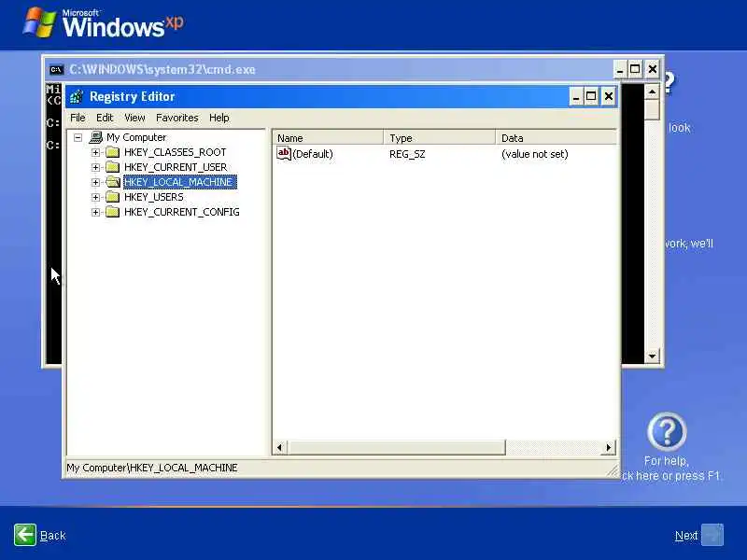This screenshot has width=747, height=560.
Task: Click the round help question mark icon
Action: 667,431
